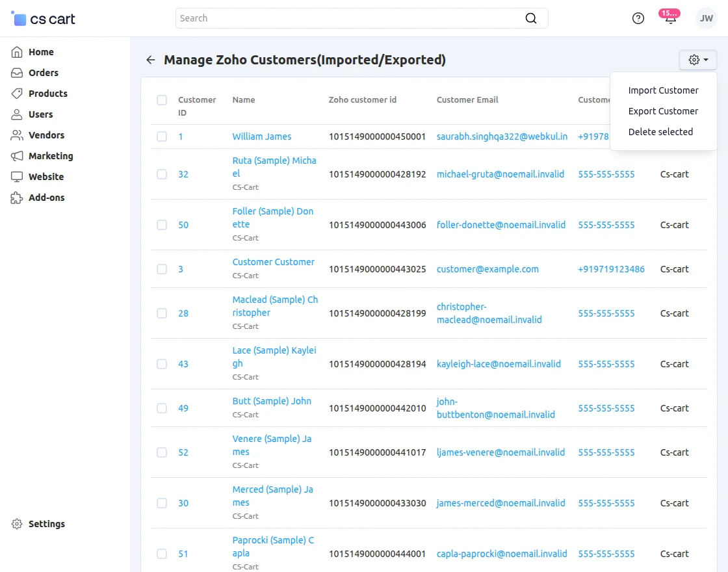Viewport: 728px width, 572px height.
Task: Check the Foller (Sample) Donette row checkbox
Action: (162, 225)
